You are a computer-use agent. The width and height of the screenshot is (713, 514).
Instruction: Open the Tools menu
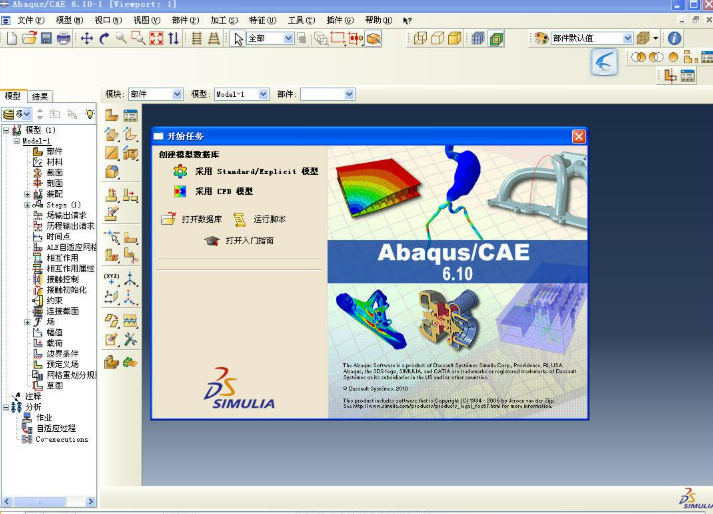click(301, 20)
